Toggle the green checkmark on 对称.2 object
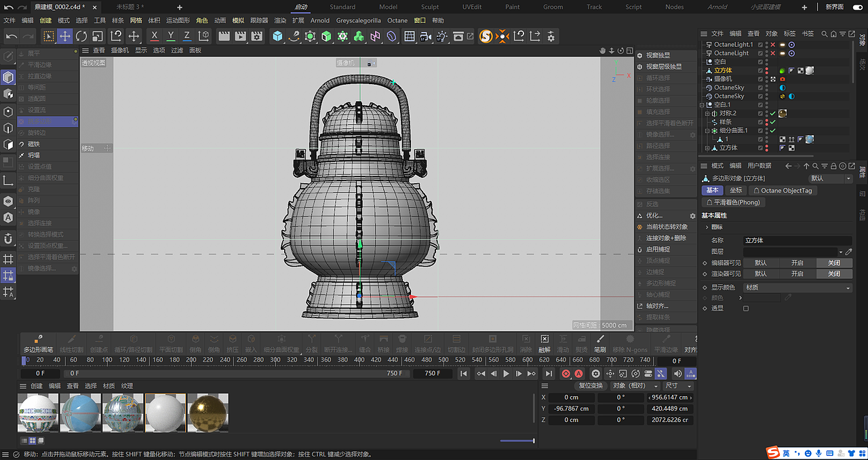The height and width of the screenshot is (460, 868). 772,113
